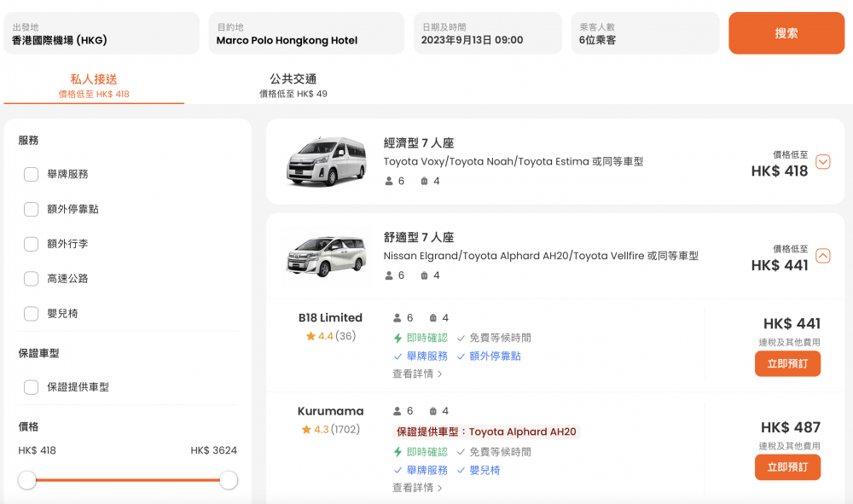Click luggage icon on 舒適型 7 人座 card
Viewport: 853px width, 504px height.
(x=424, y=275)
